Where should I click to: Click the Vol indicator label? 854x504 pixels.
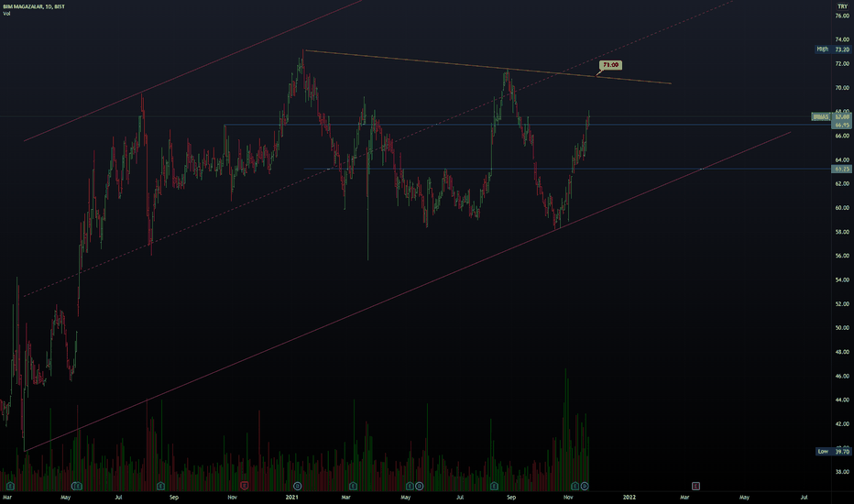coord(6,14)
